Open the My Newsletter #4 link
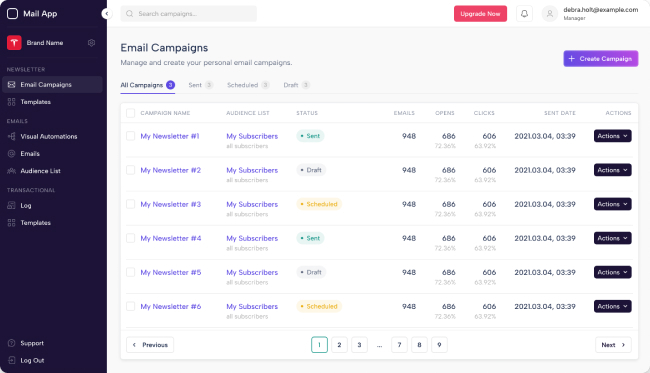 pos(171,238)
